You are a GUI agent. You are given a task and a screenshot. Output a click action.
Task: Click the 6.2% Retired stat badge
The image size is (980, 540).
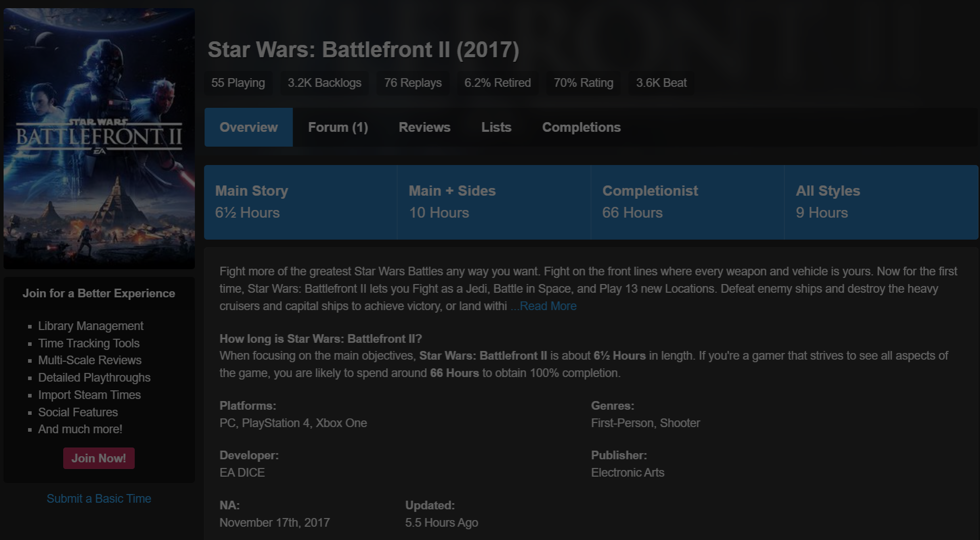[x=498, y=83]
